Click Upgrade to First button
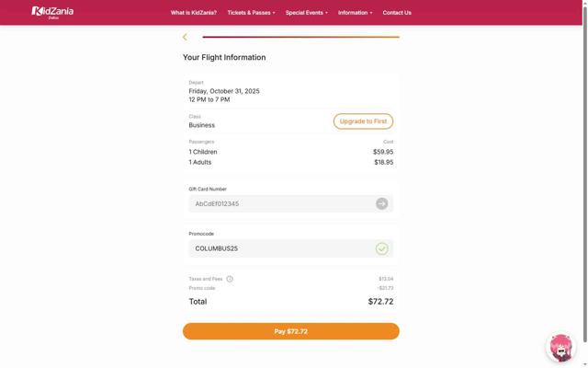588x368 pixels. (363, 121)
